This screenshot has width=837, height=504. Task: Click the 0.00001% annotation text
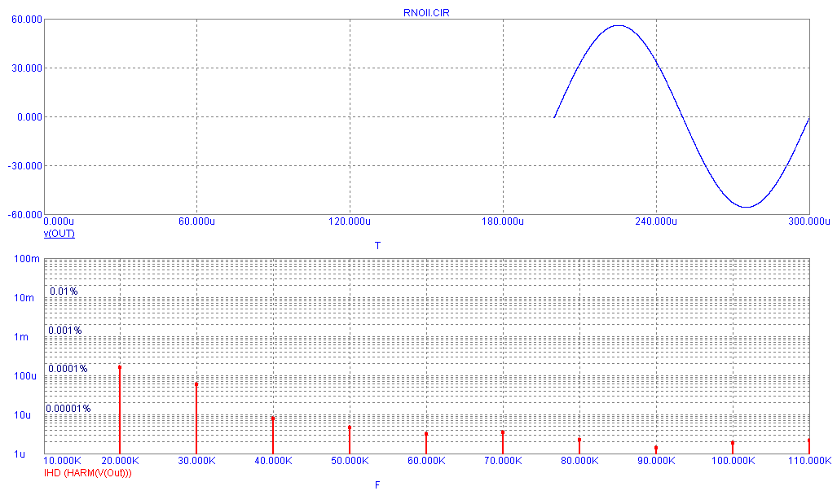coord(68,409)
